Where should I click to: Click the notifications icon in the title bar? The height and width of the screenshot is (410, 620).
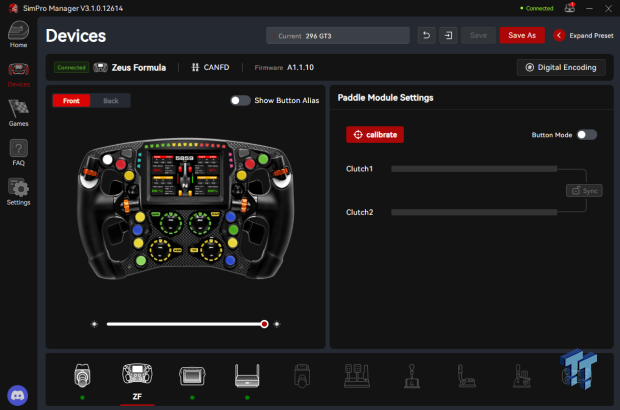point(570,8)
